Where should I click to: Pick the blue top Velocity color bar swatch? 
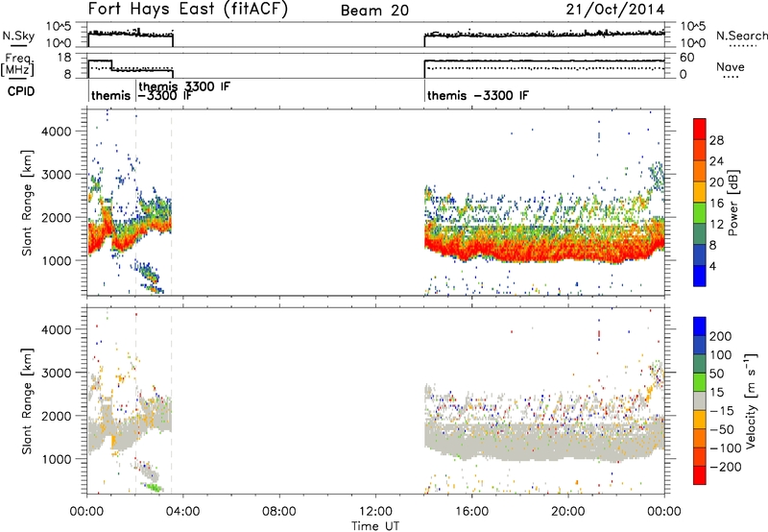click(x=700, y=326)
